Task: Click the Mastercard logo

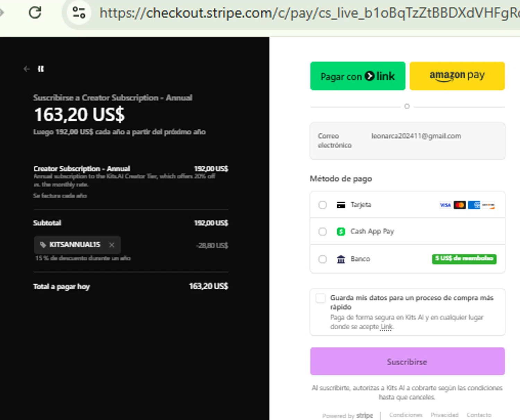Action: point(460,205)
